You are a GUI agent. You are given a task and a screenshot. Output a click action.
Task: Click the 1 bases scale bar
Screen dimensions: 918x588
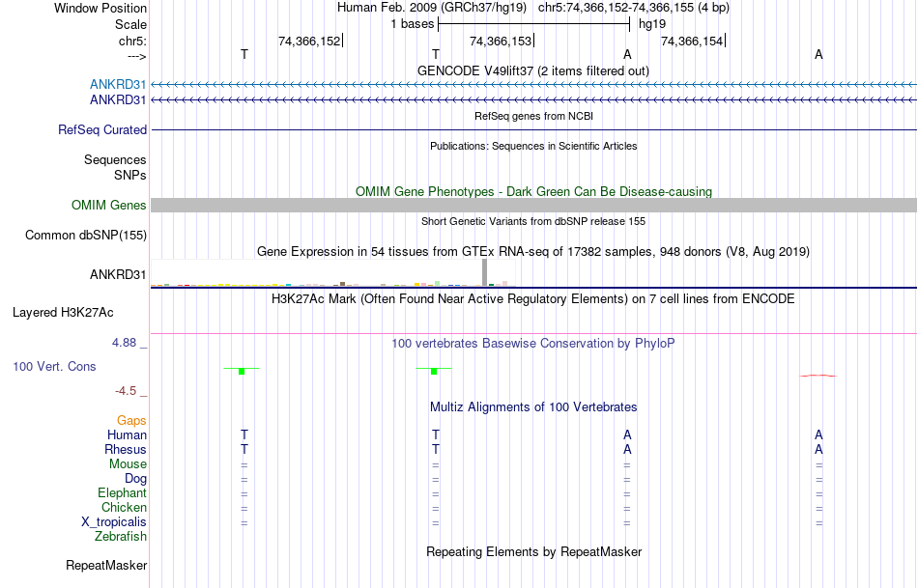(x=532, y=24)
